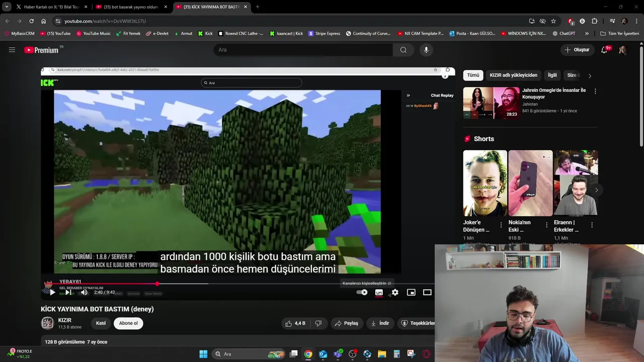Skip to the next video
The height and width of the screenshot is (362, 644).
pyautogui.click(x=68, y=292)
